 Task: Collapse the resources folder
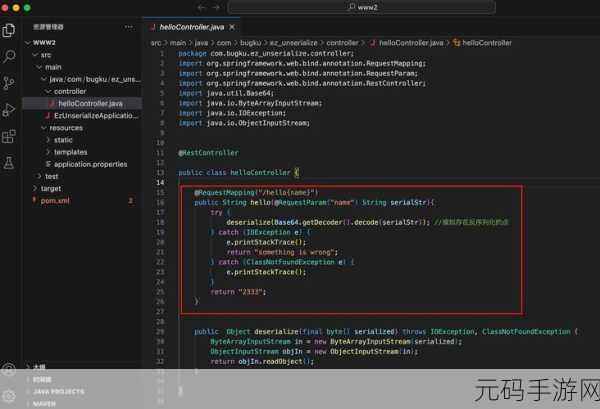(65, 128)
